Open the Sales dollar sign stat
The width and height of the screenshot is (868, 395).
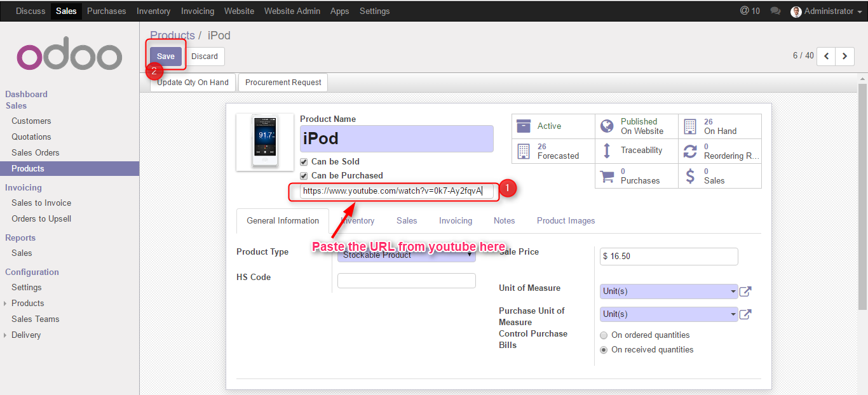pos(690,176)
